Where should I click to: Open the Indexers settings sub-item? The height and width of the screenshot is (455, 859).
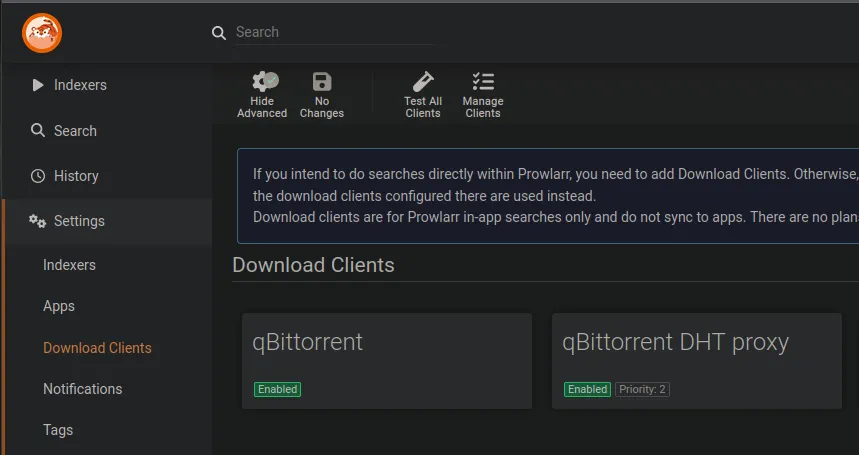(69, 265)
